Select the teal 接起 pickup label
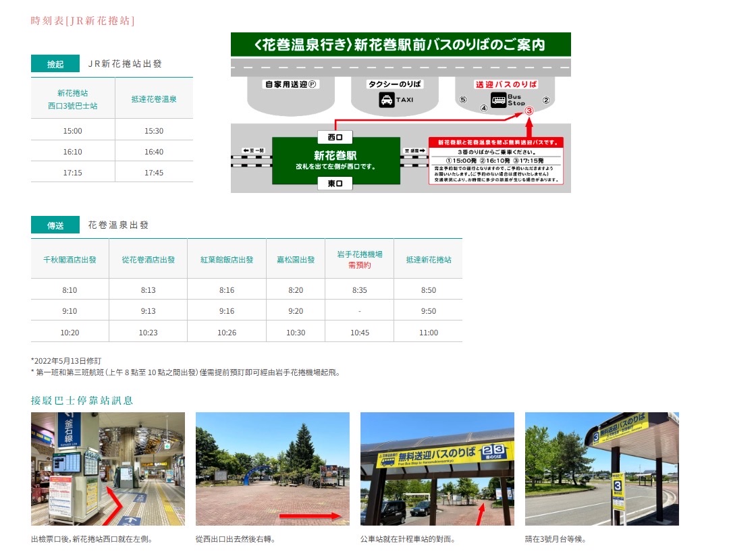This screenshot has width=756, height=558. (55, 64)
